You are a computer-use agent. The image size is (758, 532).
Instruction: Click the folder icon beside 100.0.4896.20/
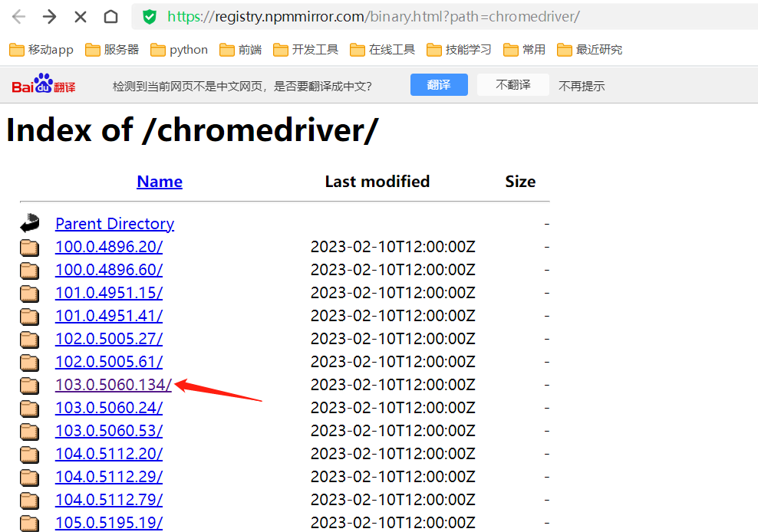(29, 247)
